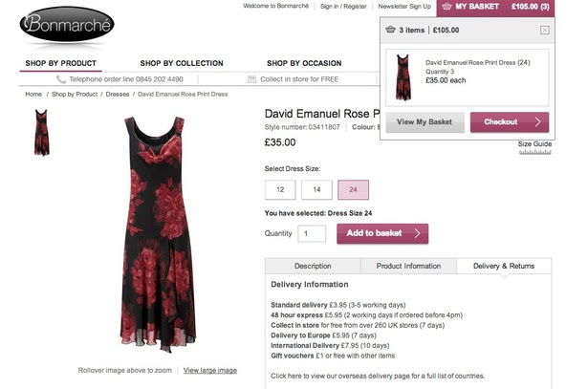Switch to the Product Information tab
588x389 pixels.
408,266
